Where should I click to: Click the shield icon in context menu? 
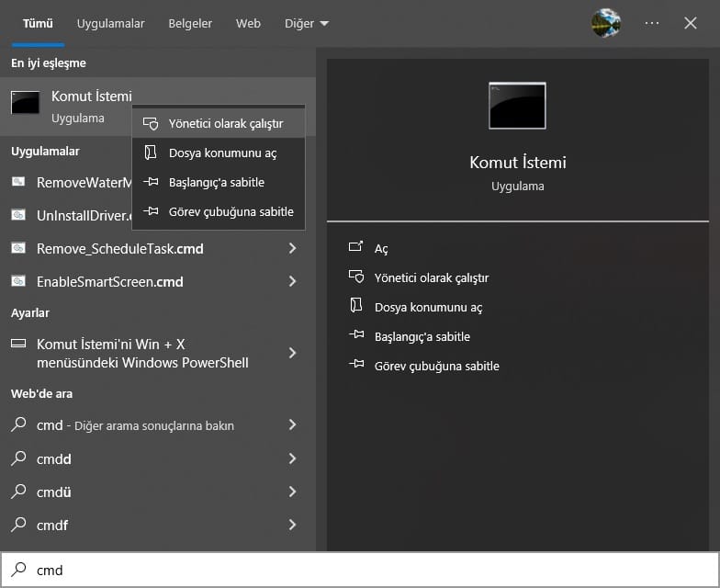(151, 124)
